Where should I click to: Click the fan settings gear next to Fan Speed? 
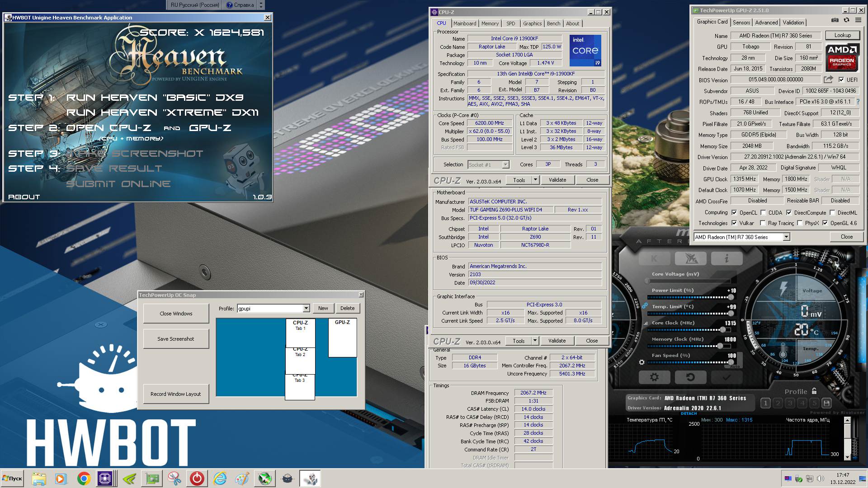click(x=642, y=362)
